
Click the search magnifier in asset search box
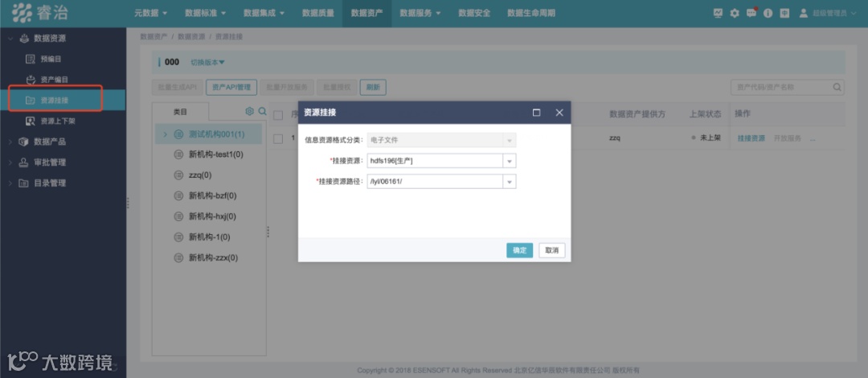[x=837, y=87]
